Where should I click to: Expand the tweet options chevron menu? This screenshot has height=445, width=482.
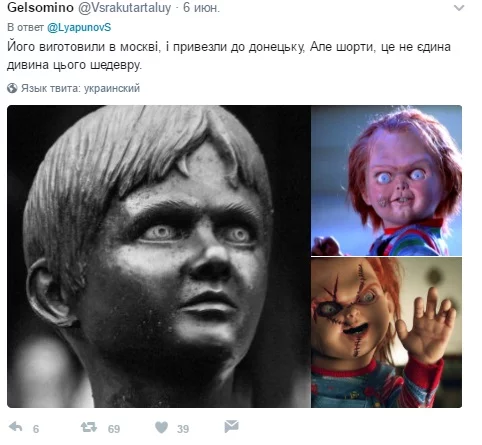pyautogui.click(x=459, y=8)
